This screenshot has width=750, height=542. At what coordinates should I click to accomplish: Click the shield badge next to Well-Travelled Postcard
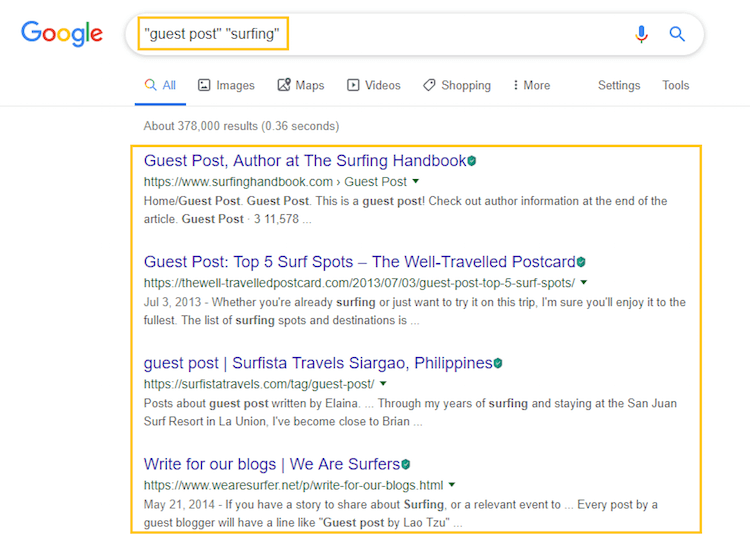(581, 262)
